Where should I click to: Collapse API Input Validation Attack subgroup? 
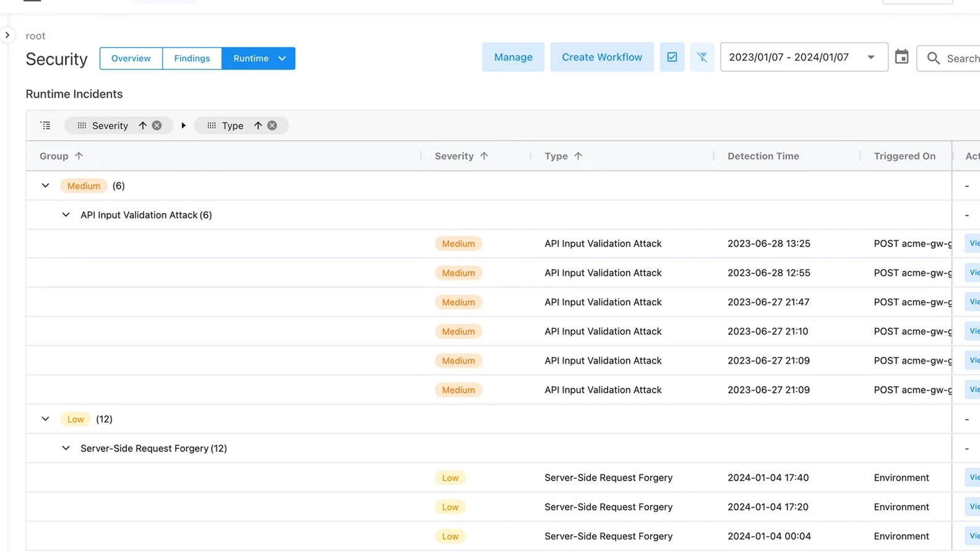(x=66, y=215)
